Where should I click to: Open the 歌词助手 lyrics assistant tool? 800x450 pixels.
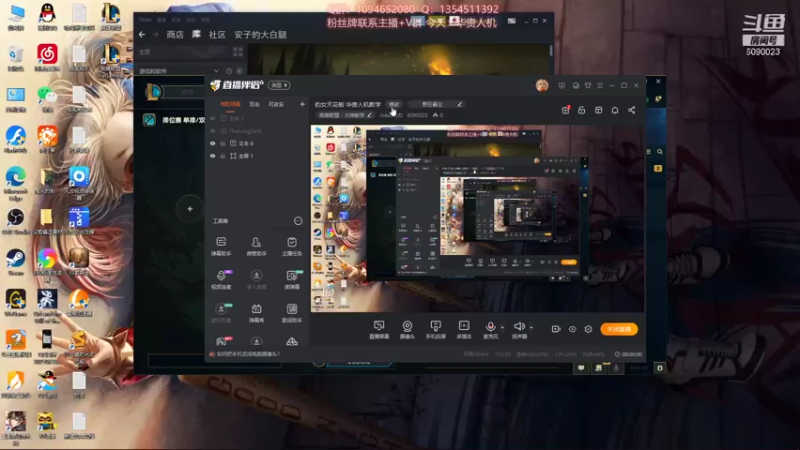[292, 313]
